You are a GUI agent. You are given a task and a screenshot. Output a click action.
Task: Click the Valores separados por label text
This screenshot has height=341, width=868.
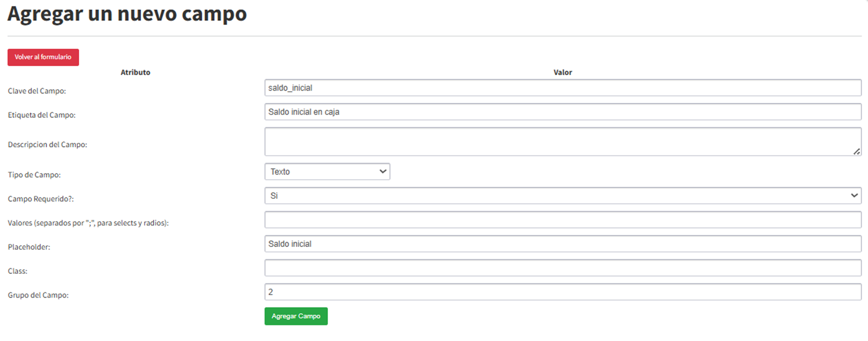coord(89,223)
